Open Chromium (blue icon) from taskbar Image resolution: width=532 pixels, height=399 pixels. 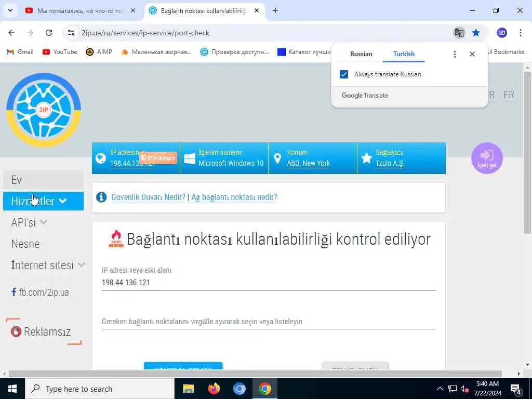239,389
